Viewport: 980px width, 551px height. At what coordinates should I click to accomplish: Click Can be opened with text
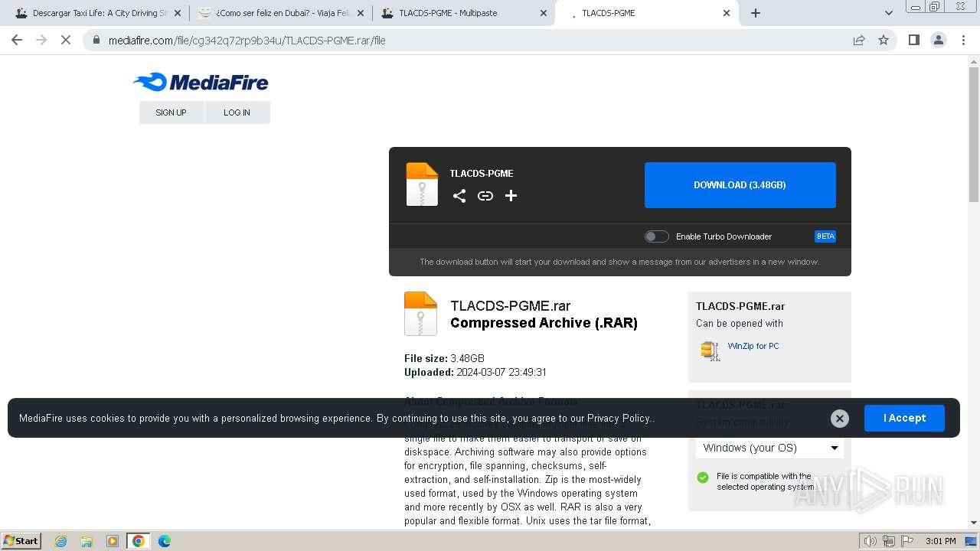740,323
